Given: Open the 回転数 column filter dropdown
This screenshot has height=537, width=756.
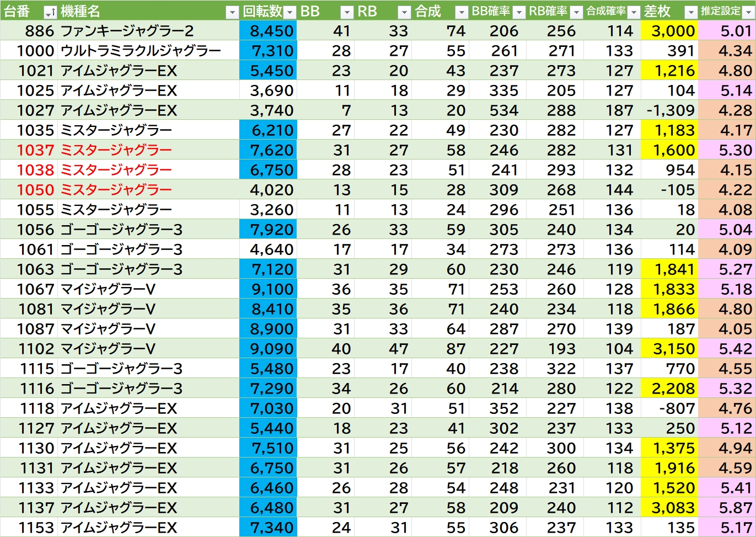Looking at the screenshot, I should pyautogui.click(x=290, y=12).
